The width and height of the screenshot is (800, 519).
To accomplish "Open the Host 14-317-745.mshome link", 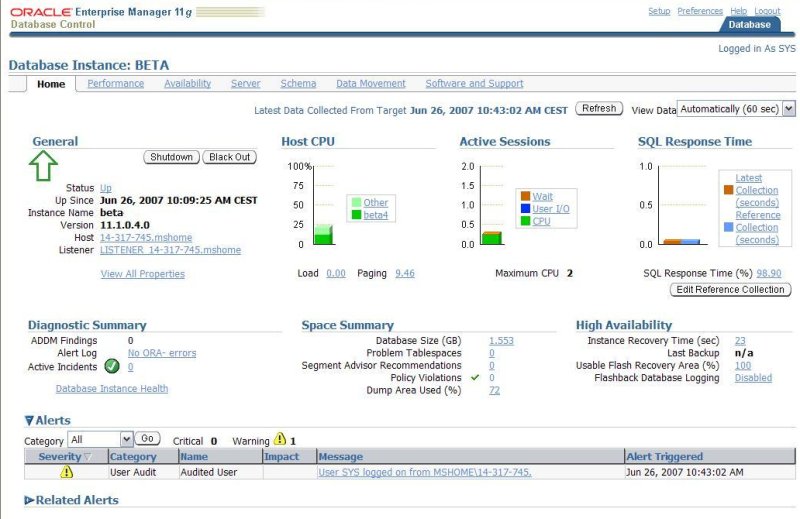I will pyautogui.click(x=146, y=237).
